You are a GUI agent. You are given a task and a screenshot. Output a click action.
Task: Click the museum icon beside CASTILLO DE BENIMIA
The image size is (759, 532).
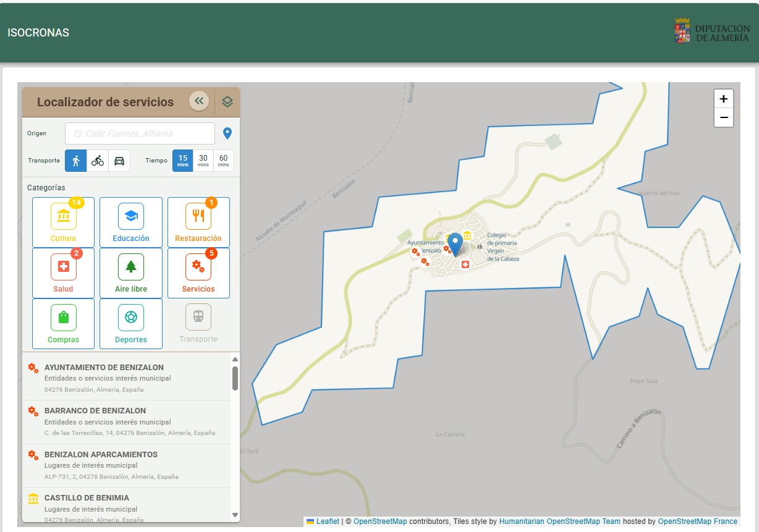tap(33, 498)
